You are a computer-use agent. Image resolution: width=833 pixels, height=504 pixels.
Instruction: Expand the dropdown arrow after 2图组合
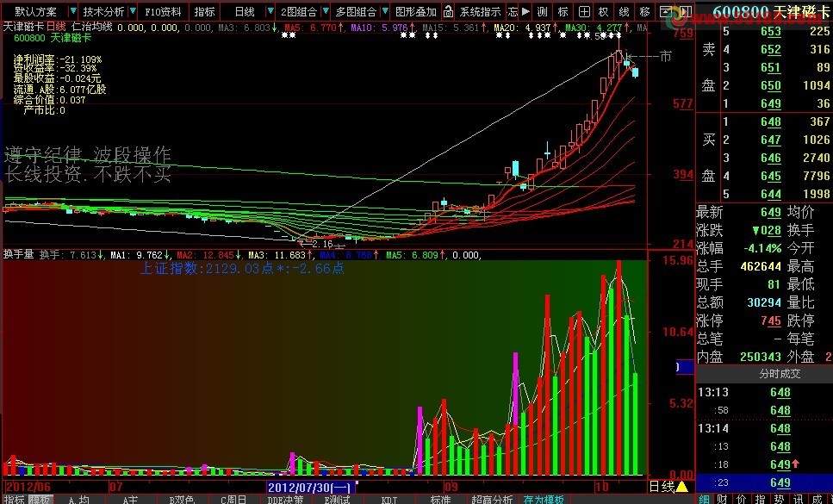pyautogui.click(x=325, y=11)
